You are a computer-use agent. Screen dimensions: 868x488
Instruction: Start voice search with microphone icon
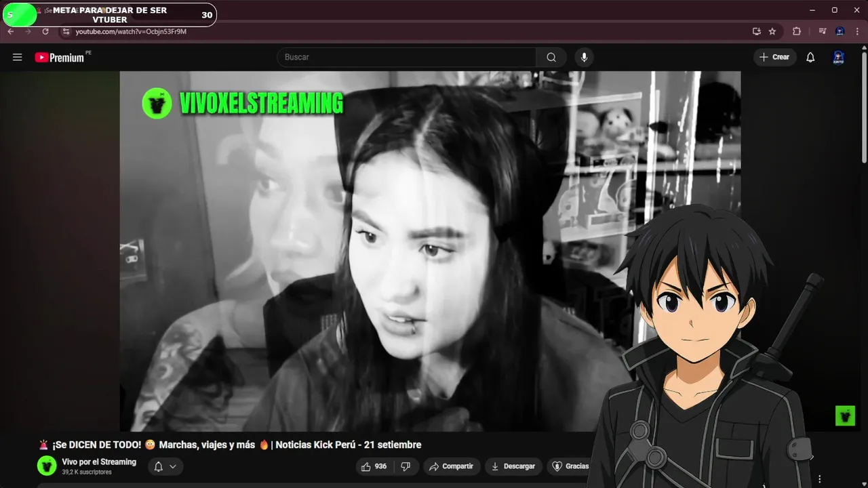click(x=584, y=58)
